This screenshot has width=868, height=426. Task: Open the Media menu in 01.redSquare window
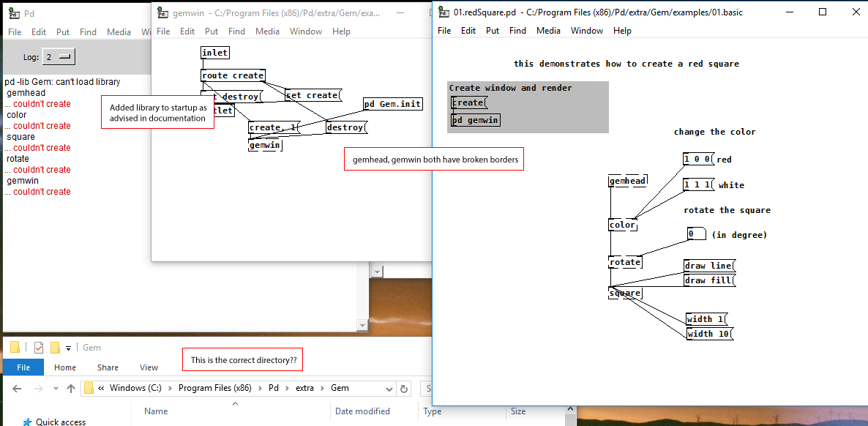pos(548,31)
